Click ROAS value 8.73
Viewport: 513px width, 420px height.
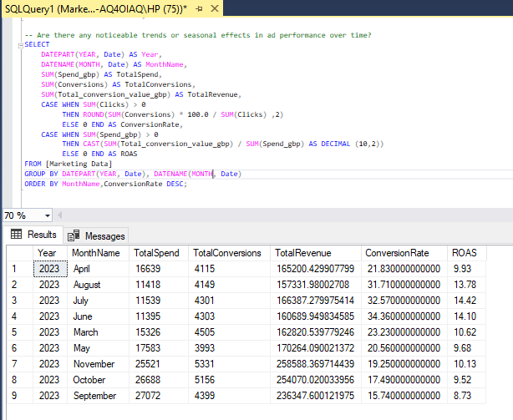(467, 396)
